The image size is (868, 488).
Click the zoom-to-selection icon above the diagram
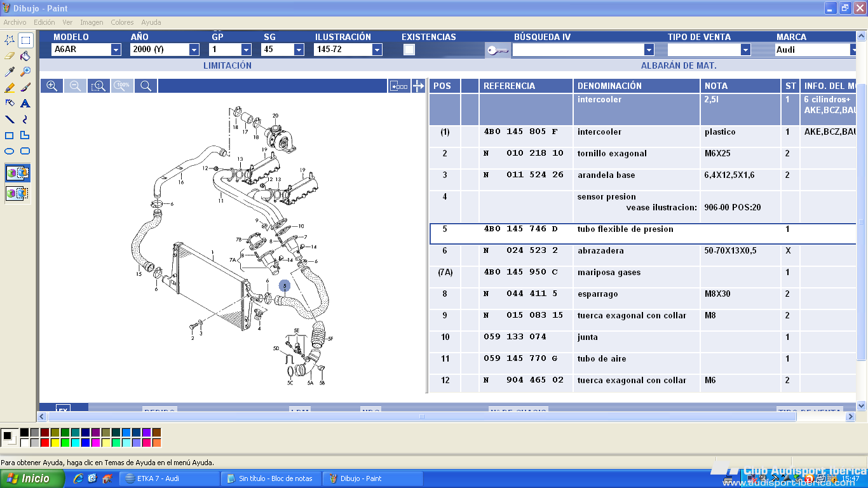(98, 86)
